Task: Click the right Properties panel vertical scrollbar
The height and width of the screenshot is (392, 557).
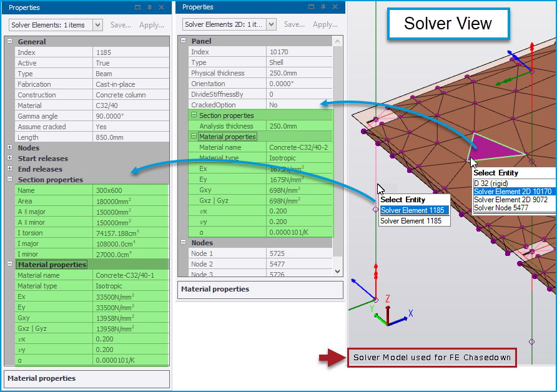Action: click(338, 156)
